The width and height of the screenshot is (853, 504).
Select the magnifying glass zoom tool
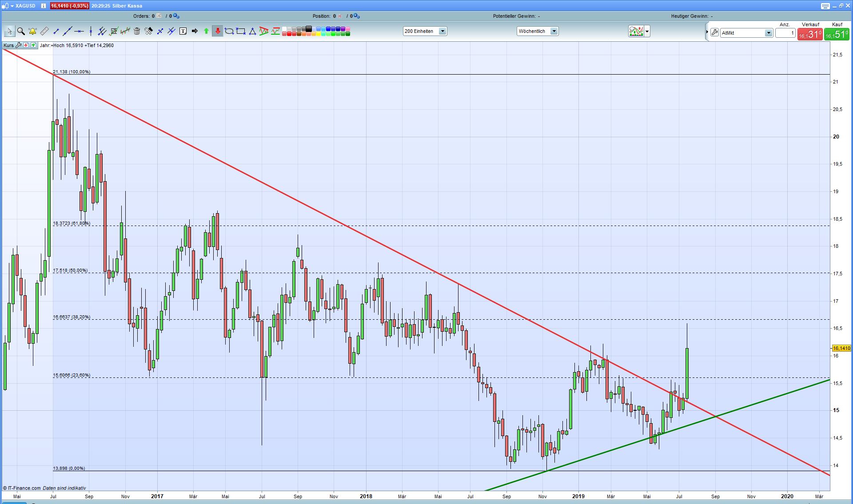pos(21,31)
